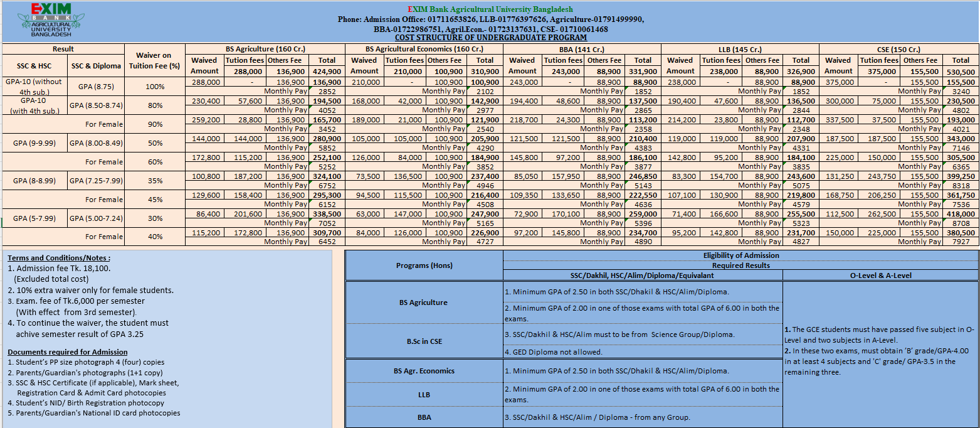Image resolution: width=980 pixels, height=428 pixels.
Task: Select the 'GPA-10 (without 4th sub.)' cell
Action: [34, 87]
